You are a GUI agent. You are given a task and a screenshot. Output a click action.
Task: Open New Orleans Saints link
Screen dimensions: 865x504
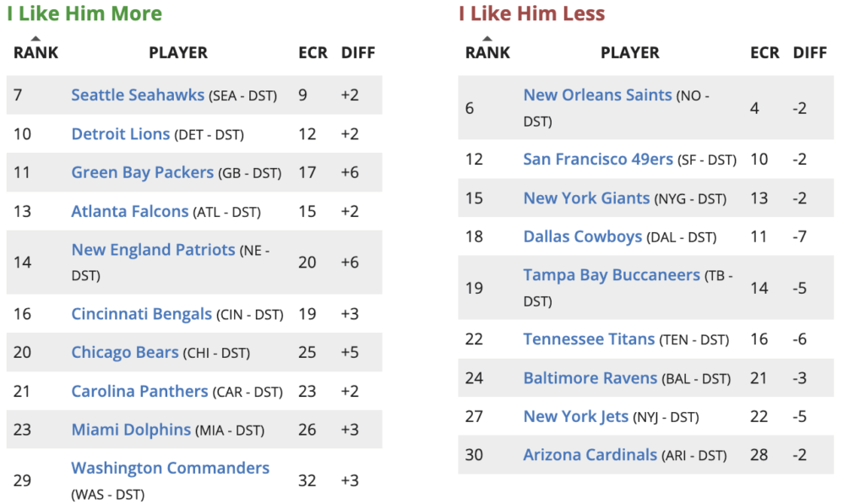(x=597, y=95)
